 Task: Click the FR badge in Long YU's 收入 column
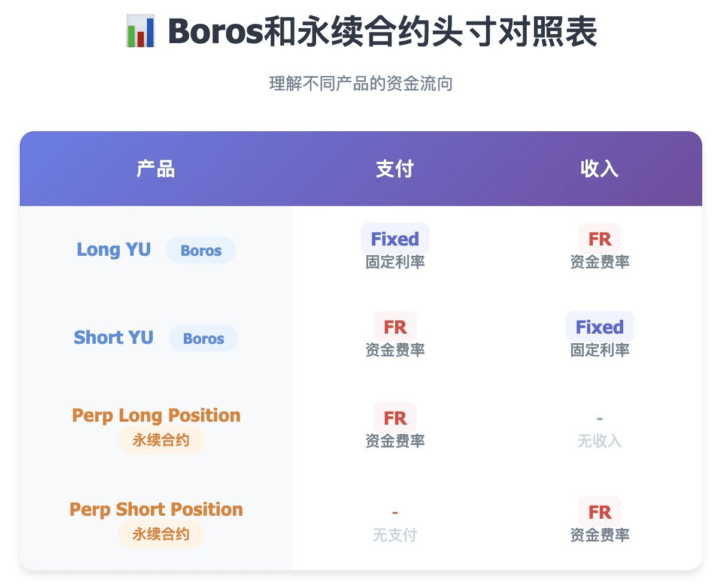tap(600, 239)
